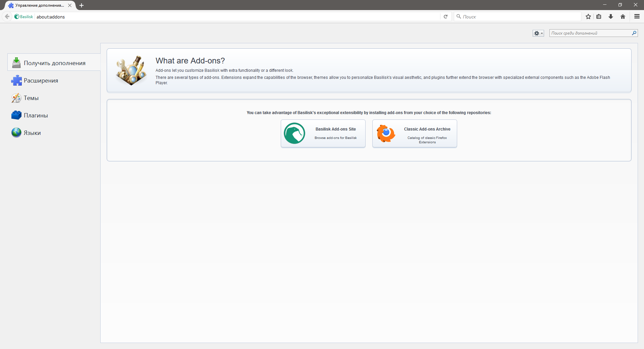Open a new tab with plus button
The image size is (644, 349).
82,5
